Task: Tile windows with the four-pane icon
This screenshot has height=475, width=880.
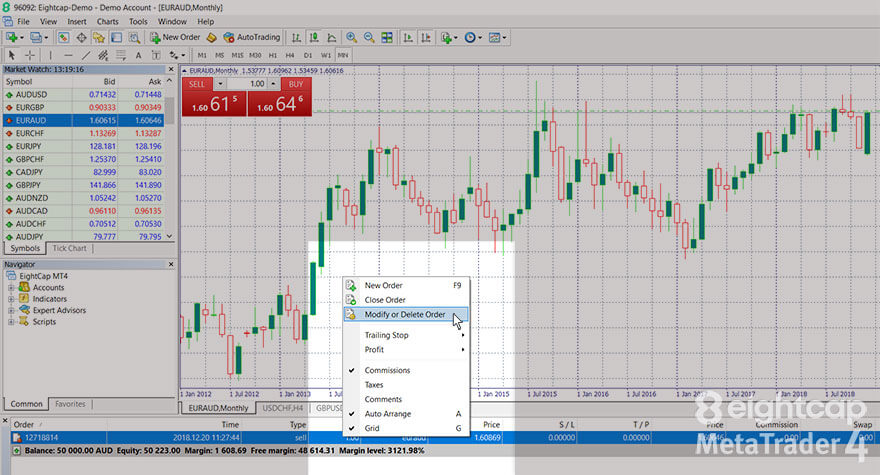Action: 387,38
